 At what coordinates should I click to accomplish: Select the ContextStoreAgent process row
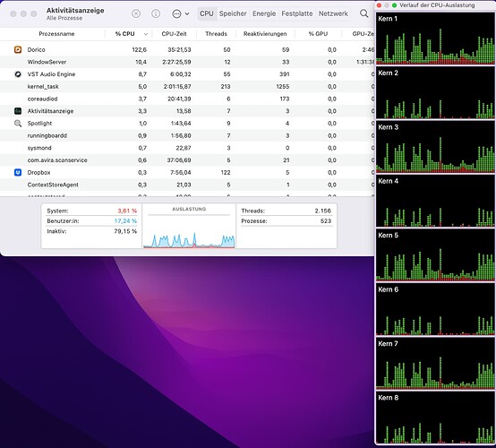187,185
